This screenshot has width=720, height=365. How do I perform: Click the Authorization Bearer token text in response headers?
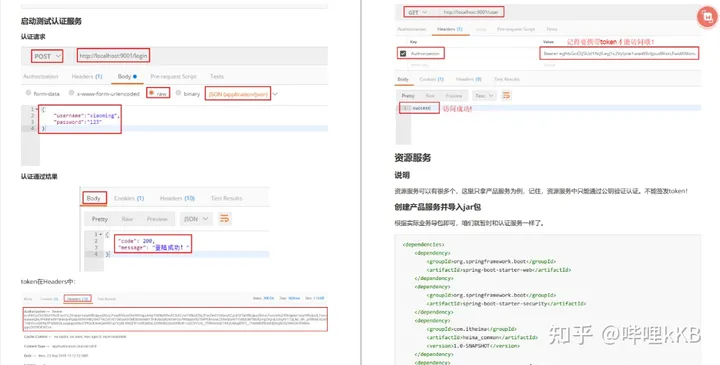coord(175,319)
